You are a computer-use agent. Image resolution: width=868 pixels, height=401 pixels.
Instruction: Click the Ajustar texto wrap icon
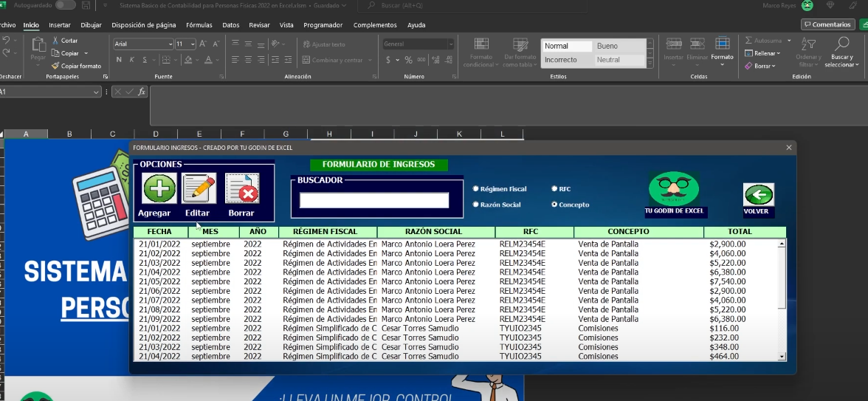pyautogui.click(x=307, y=44)
